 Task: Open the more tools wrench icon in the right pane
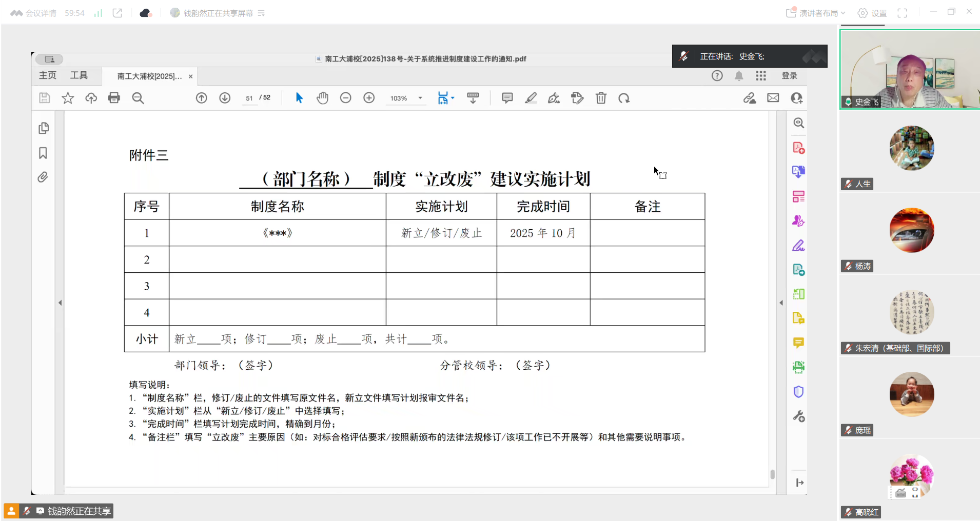tap(798, 416)
